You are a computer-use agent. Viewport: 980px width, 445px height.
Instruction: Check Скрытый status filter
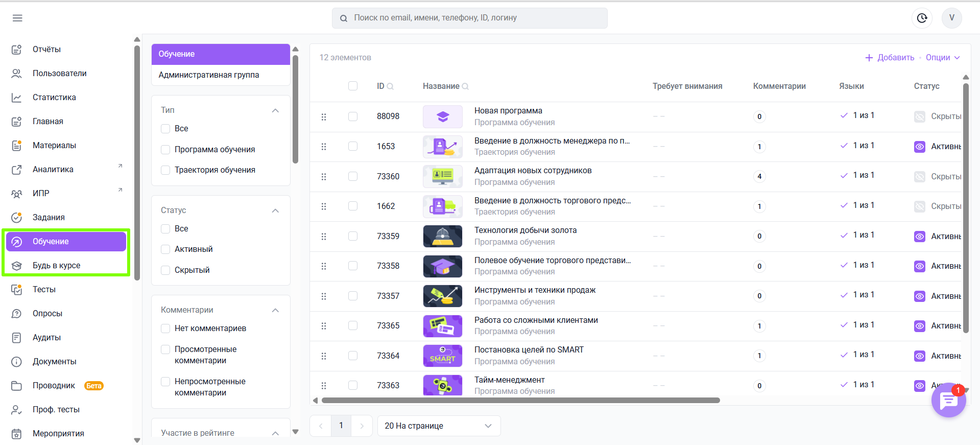(x=165, y=270)
